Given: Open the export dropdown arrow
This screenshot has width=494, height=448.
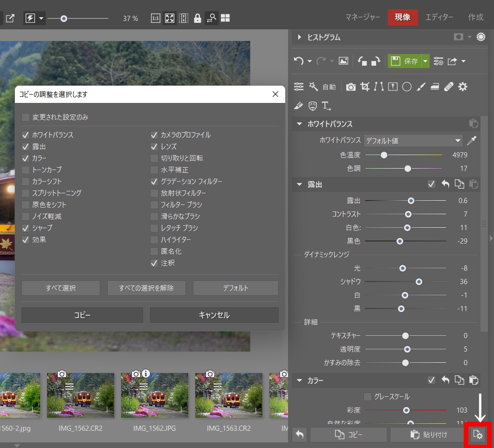Looking at the screenshot, I should (463, 61).
